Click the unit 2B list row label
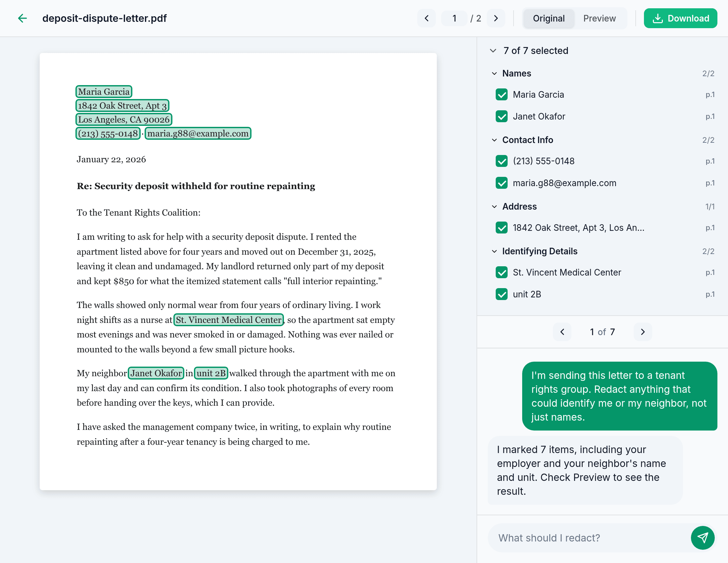The height and width of the screenshot is (563, 728). (527, 294)
